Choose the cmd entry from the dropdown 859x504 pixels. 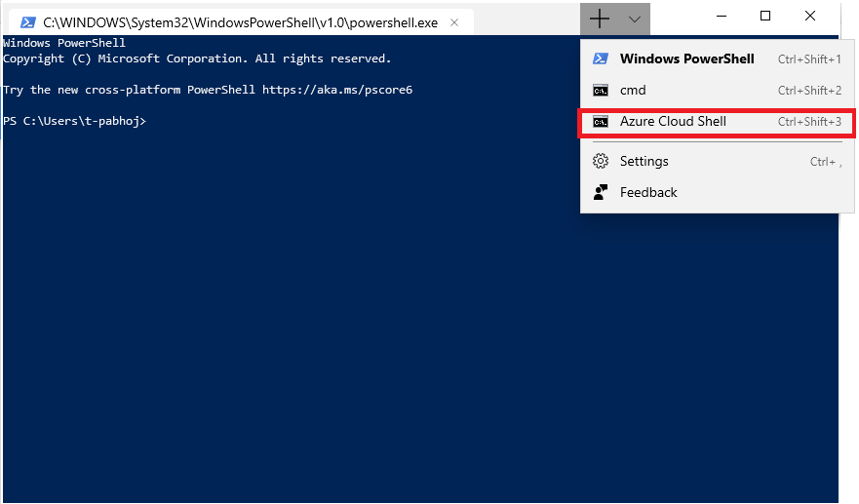coord(633,91)
